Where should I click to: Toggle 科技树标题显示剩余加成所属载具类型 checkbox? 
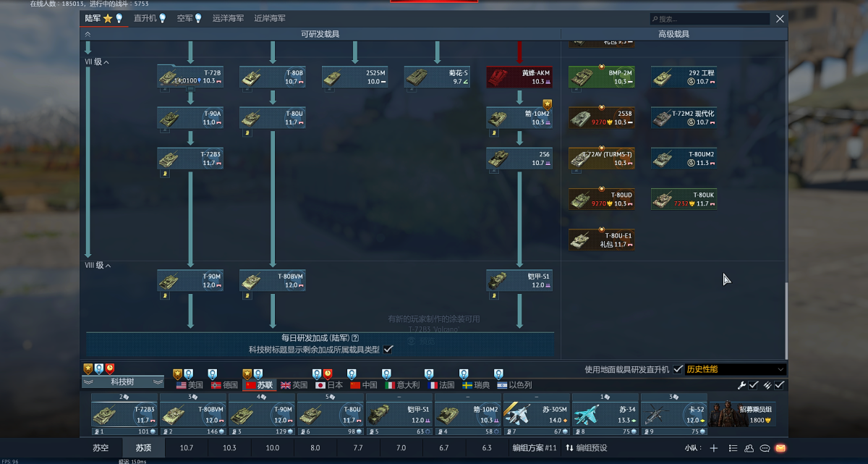coord(388,349)
